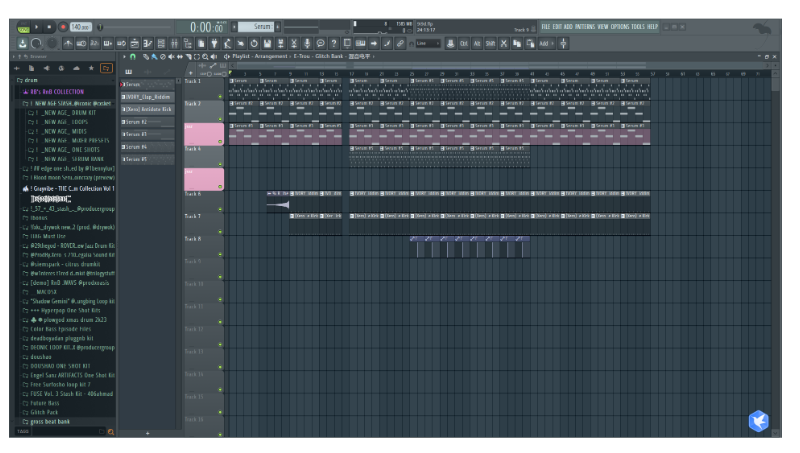Select the IVORY_Clap_Riddim picker item
Screen dimensions: 800x453
(147, 97)
